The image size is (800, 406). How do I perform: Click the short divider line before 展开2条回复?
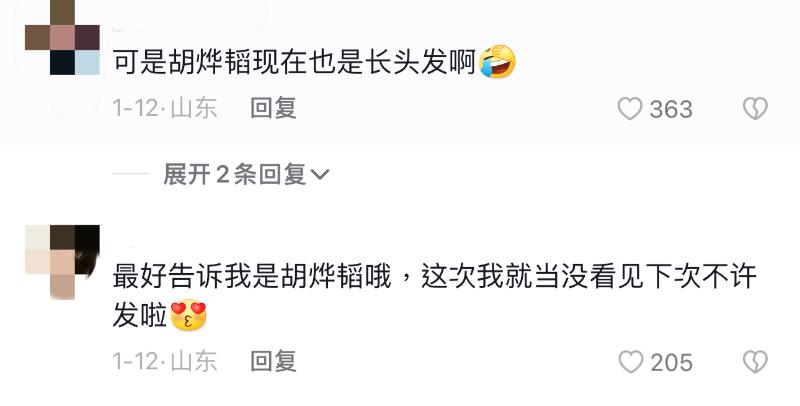pyautogui.click(x=130, y=174)
